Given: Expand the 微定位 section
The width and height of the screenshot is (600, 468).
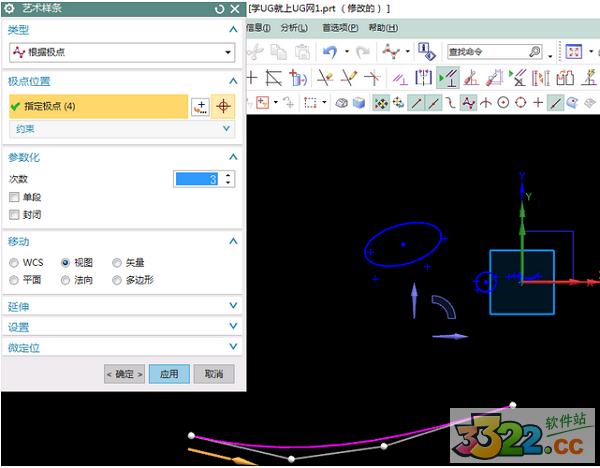Looking at the screenshot, I should coord(233,346).
